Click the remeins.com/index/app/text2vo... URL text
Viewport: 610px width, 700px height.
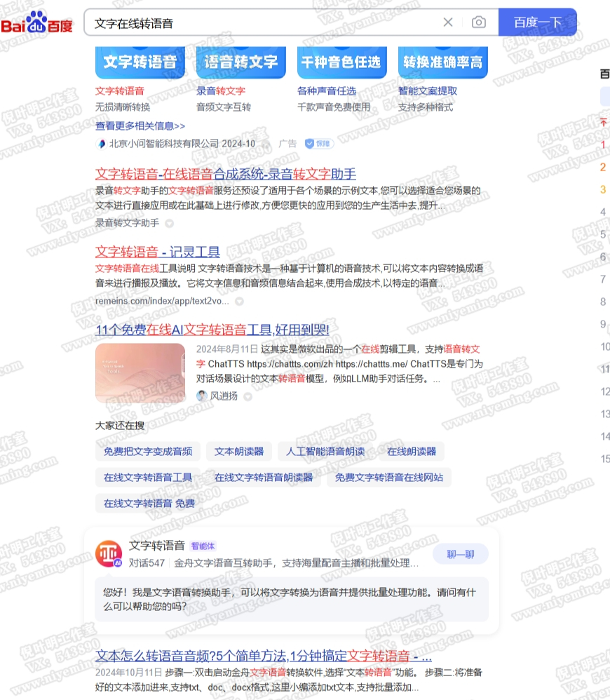(162, 302)
